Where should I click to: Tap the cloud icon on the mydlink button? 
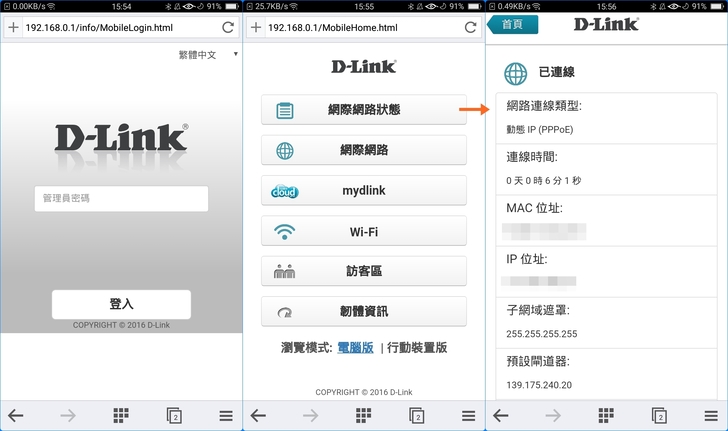[x=285, y=191]
